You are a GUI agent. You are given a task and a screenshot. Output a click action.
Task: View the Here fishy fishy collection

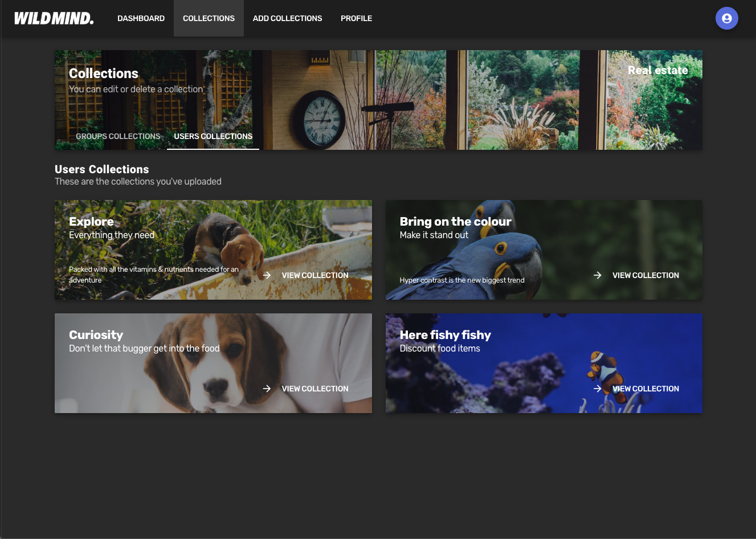click(x=645, y=389)
